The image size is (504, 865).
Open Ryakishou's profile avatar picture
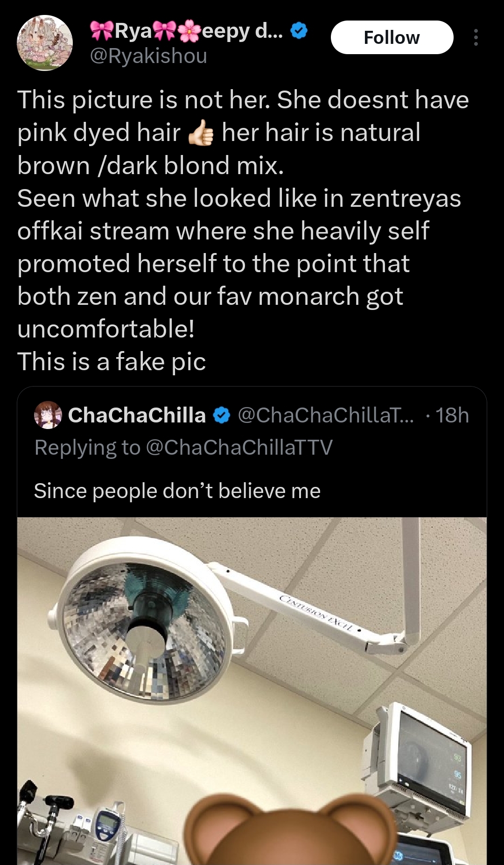coord(45,43)
